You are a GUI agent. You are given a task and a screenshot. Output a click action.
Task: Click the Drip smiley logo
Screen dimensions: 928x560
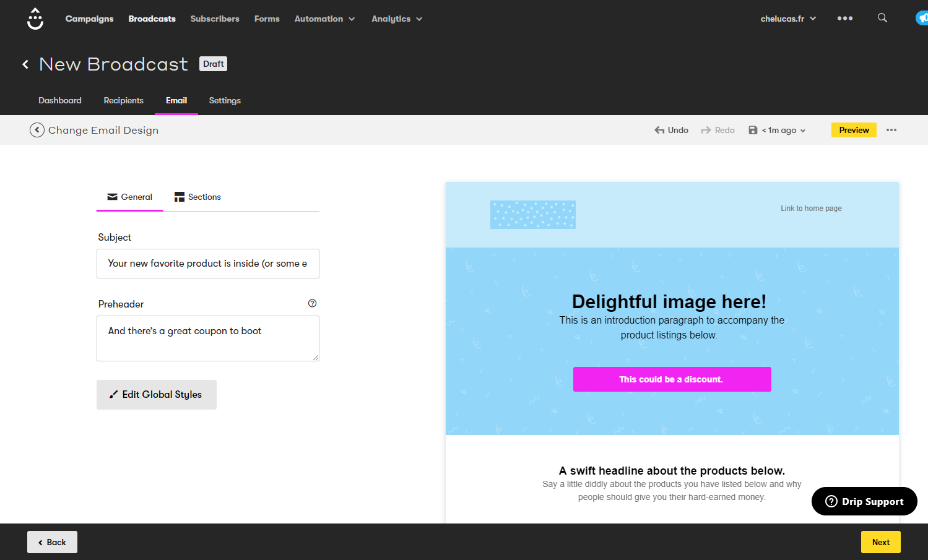[35, 19]
